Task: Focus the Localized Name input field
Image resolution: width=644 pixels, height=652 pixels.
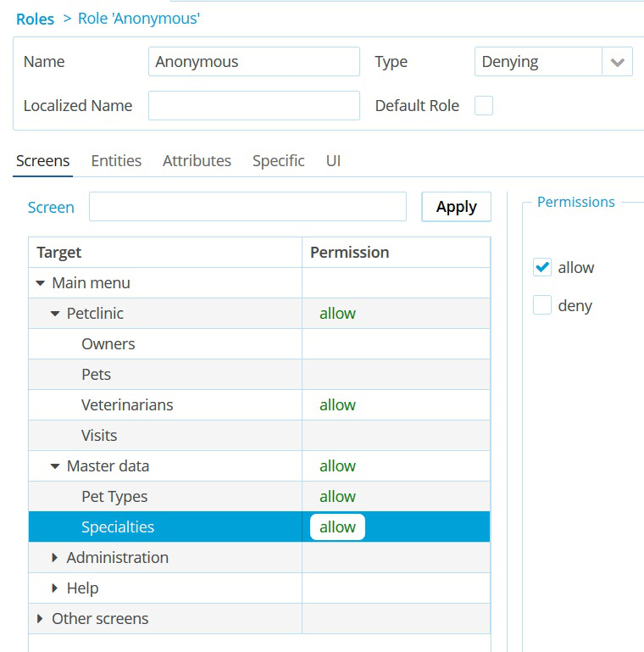Action: (253, 106)
